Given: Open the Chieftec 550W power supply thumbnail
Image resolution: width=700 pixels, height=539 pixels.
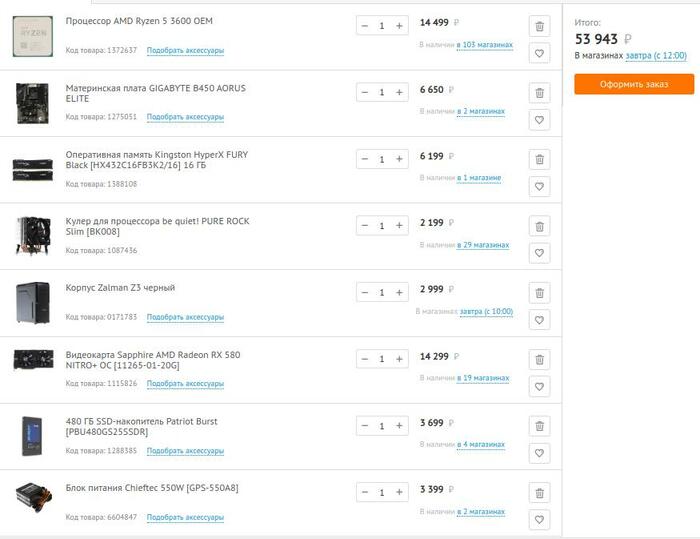Looking at the screenshot, I should [x=32, y=497].
